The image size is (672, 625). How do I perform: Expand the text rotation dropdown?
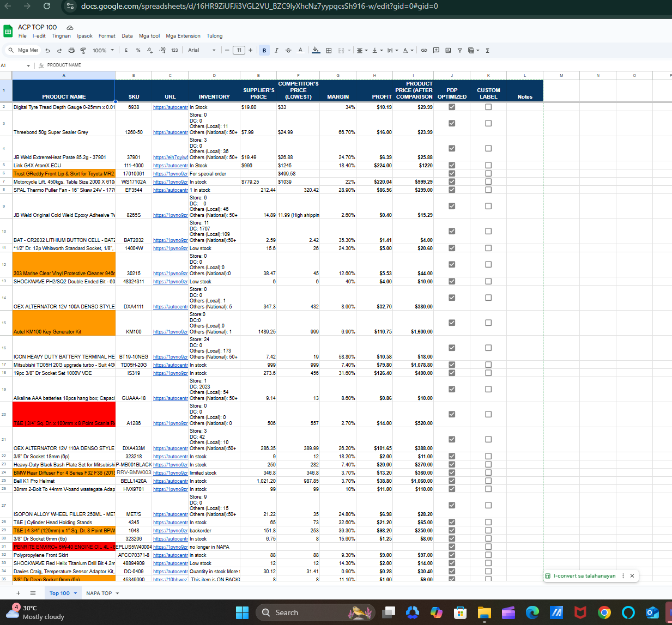(x=408, y=50)
